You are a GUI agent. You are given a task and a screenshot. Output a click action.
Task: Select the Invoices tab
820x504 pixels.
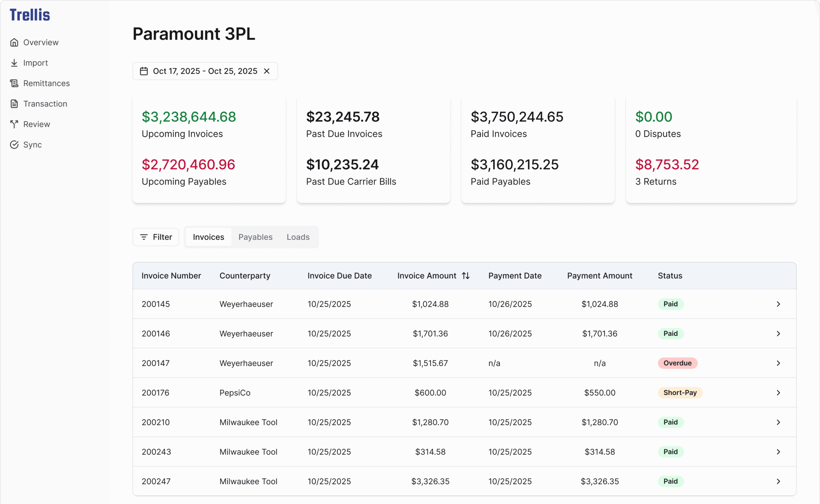[x=209, y=237]
